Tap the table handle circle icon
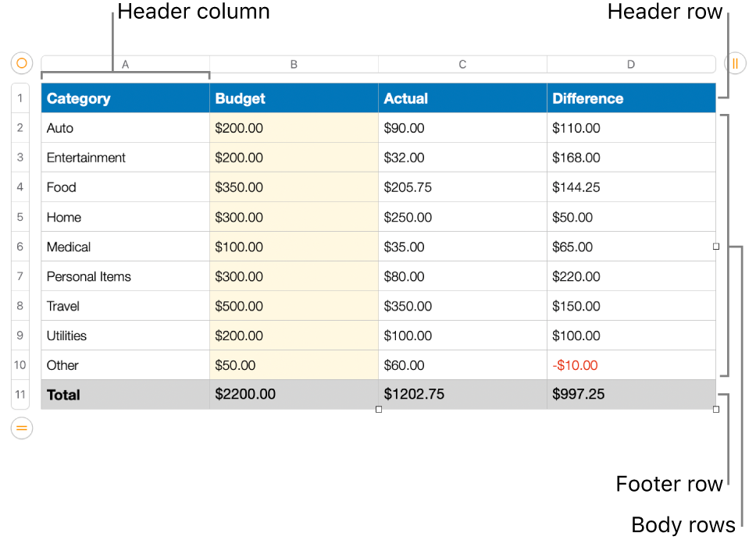 tap(21, 63)
